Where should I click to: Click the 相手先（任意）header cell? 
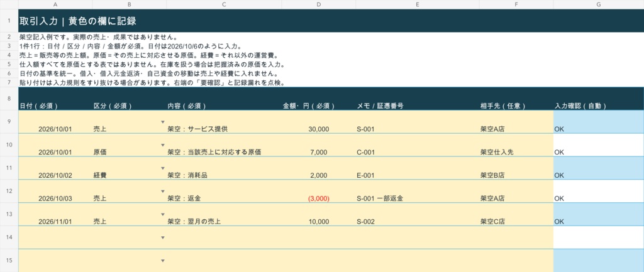tap(516, 99)
